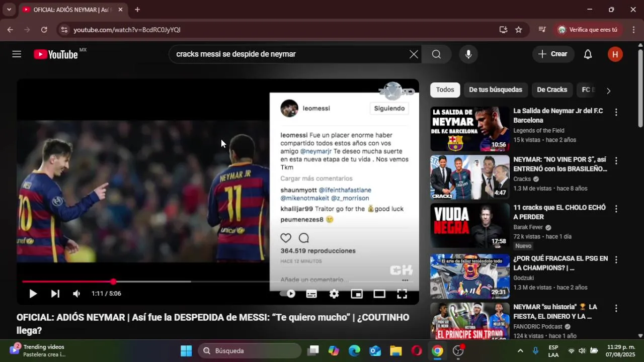Viewport: 644px width, 362px height.
Task: Select the OFICIAL: ADIÓS NEYMAR browser tab
Action: [72, 10]
